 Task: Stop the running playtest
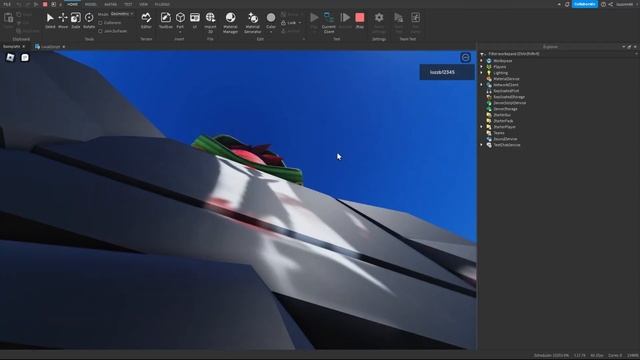pyautogui.click(x=360, y=20)
